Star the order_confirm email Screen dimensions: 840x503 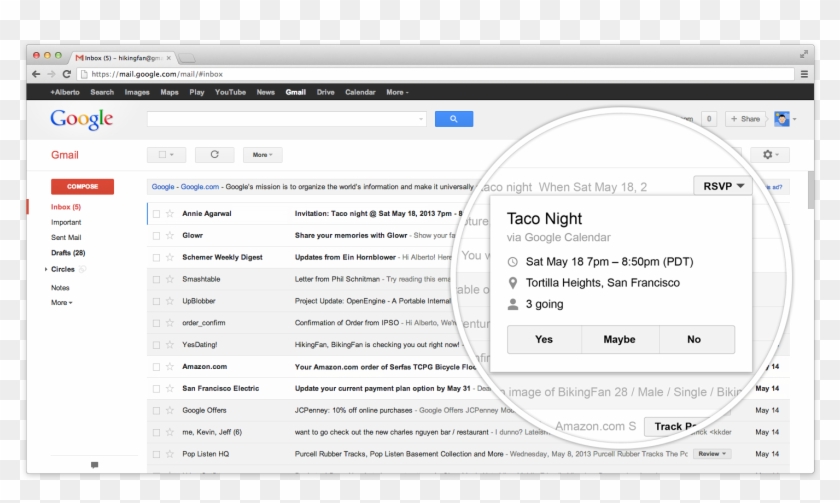click(170, 323)
